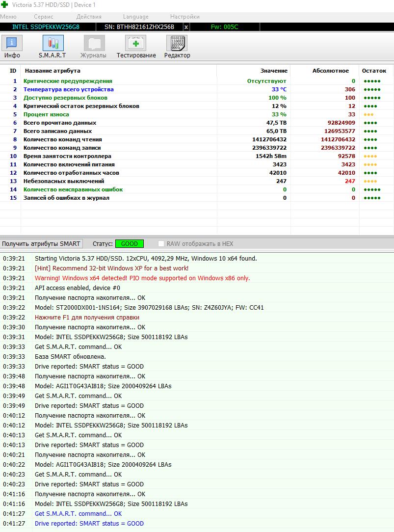Viewport: 394px width, 532px height.
Task: Click the Нажмите F1 для получения справки line
Action: tap(87, 317)
